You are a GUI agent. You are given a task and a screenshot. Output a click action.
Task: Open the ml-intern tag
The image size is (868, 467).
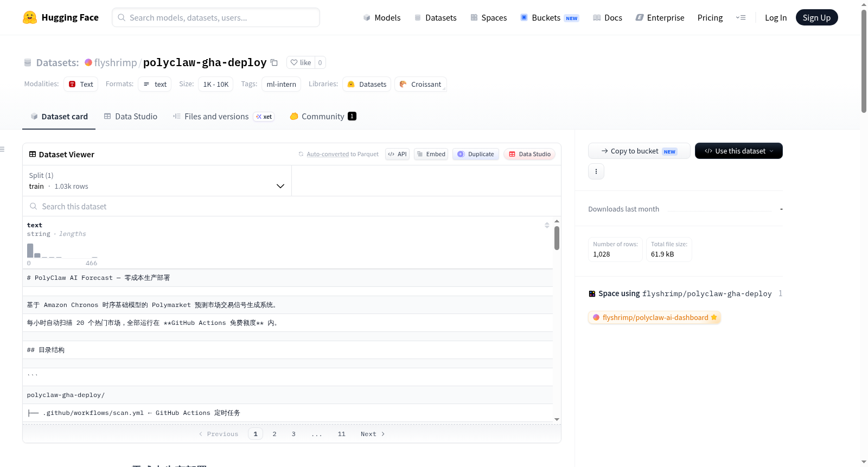pos(282,84)
